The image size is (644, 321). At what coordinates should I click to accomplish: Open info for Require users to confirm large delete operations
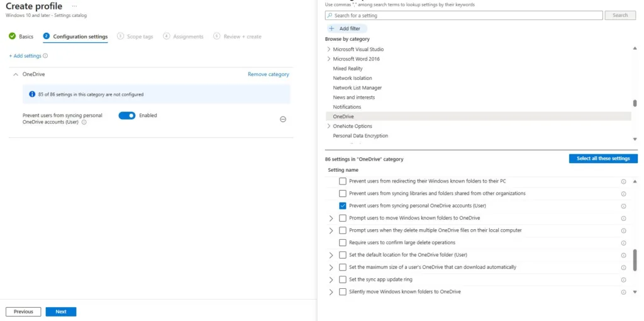[x=623, y=243]
